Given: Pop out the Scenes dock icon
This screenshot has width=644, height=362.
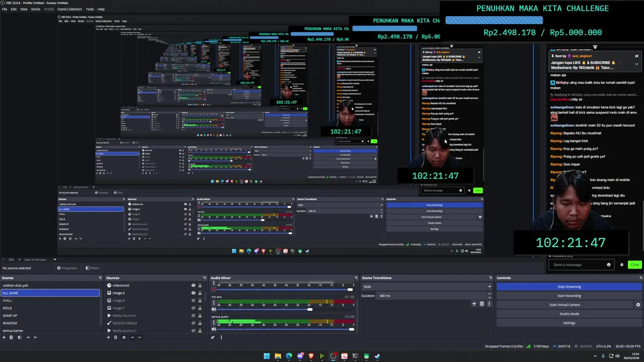Looking at the screenshot, I should (101, 278).
